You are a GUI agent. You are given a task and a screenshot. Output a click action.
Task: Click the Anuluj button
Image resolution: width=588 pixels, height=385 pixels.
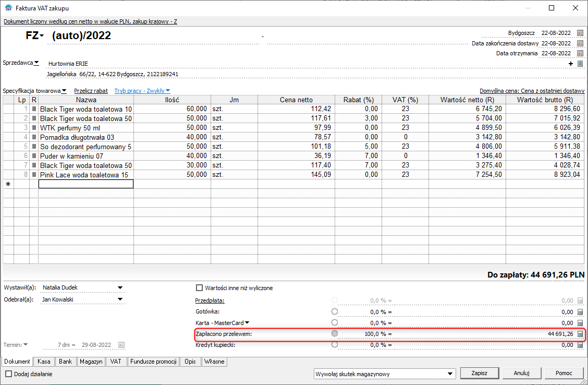[521, 374]
